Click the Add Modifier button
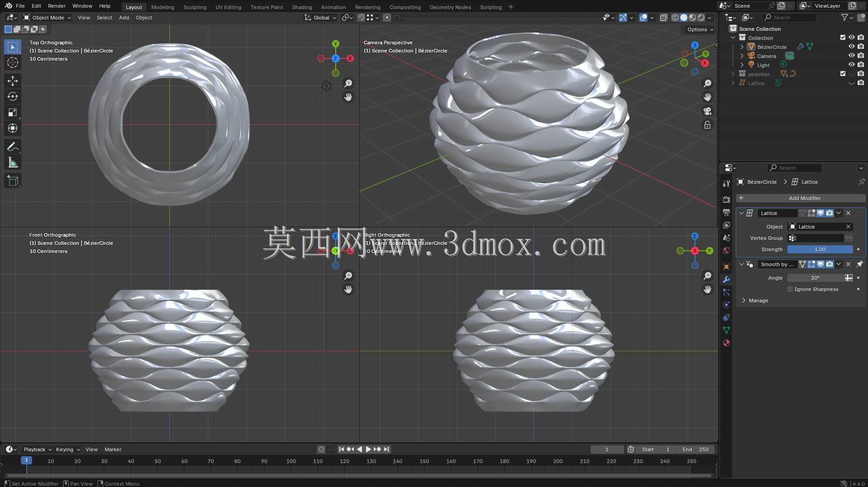868x487 pixels. click(800, 198)
